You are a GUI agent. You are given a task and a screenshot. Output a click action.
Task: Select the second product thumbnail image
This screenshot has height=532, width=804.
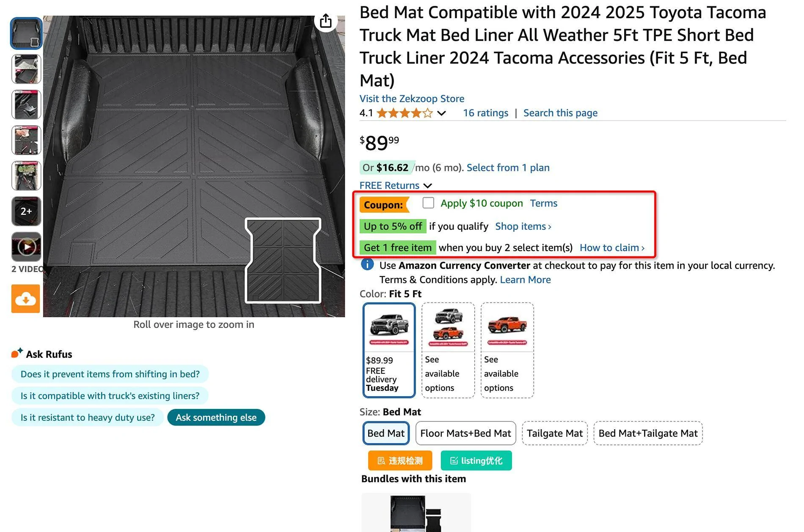[26, 69]
